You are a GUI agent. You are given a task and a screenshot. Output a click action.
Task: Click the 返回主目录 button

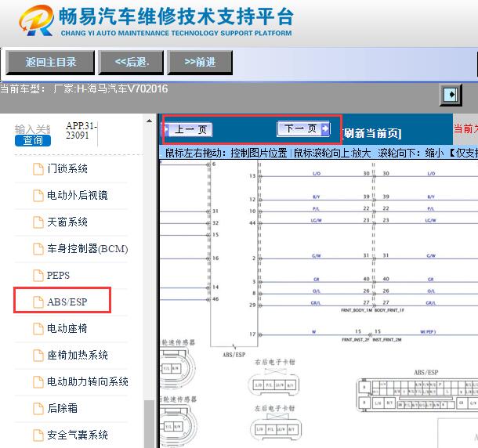[x=50, y=63]
